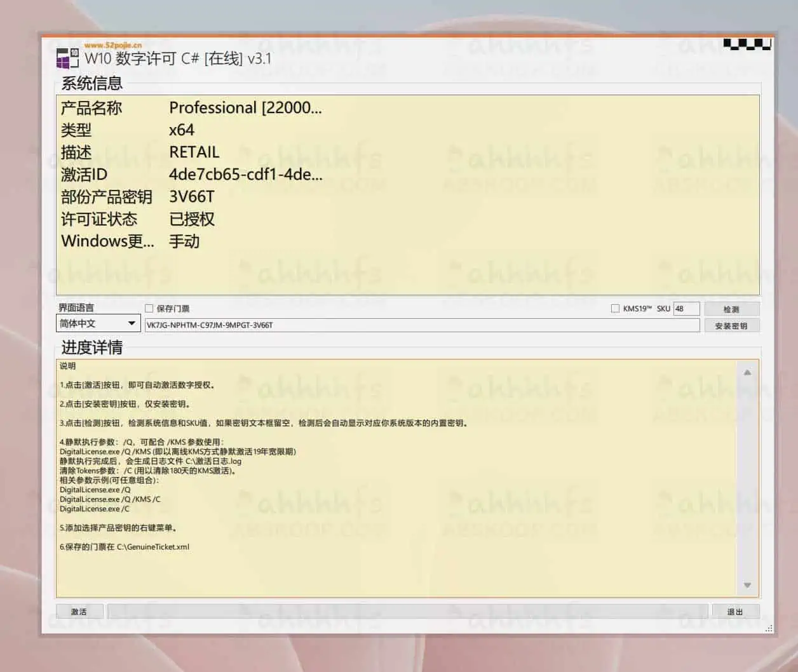Viewport: 798px width, 672px height.
Task: Open the www.52pojie.cn link
Action: (112, 45)
